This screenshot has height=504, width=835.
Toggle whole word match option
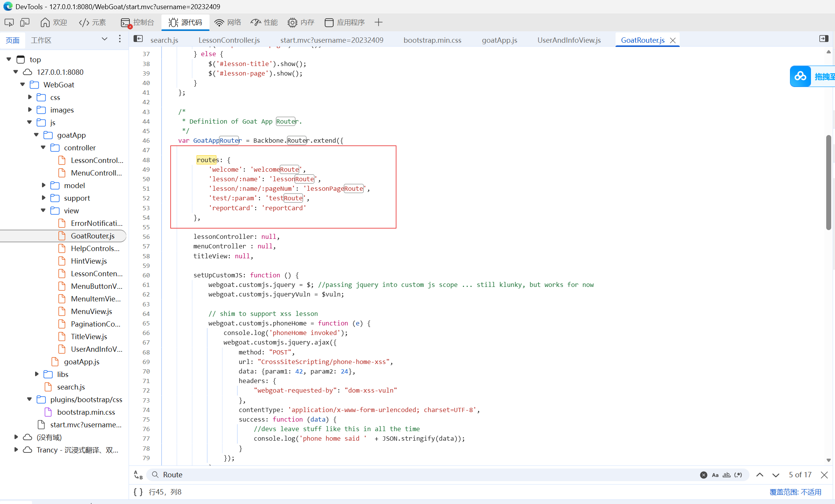click(x=727, y=475)
